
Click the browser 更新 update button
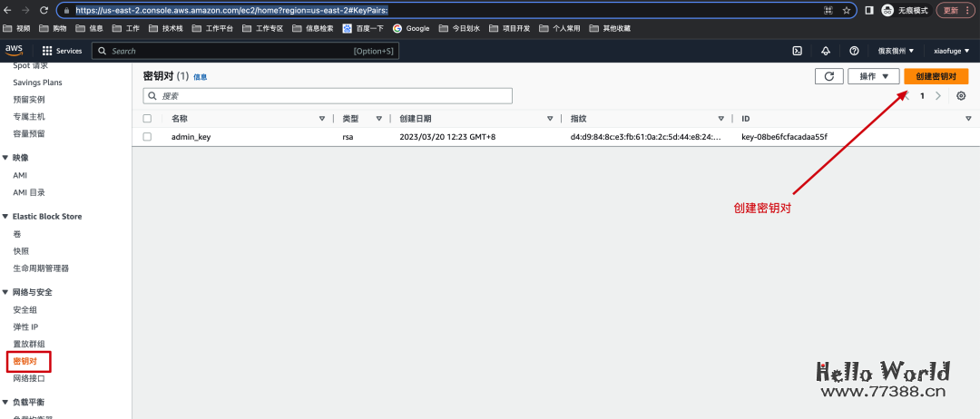pyautogui.click(x=955, y=10)
